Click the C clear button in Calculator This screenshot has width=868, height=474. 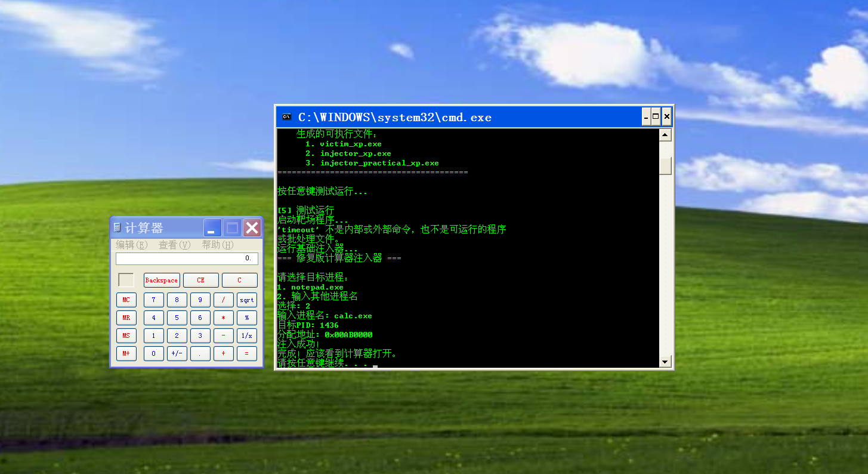[240, 280]
